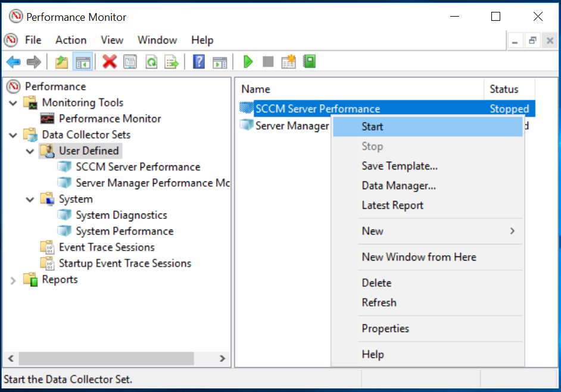This screenshot has height=392, width=561.
Task: Click the tree pane's left scroll arrow
Action: coord(11,359)
